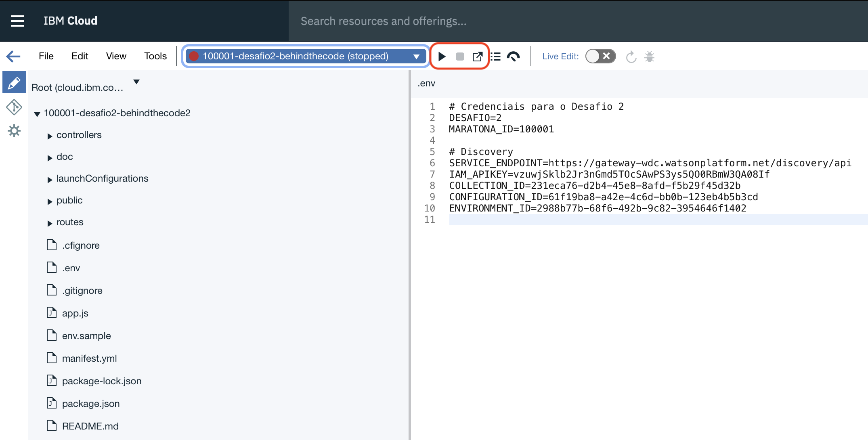Viewport: 868px width, 440px height.
Task: Click the restart app circular arrow icon
Action: 631,57
